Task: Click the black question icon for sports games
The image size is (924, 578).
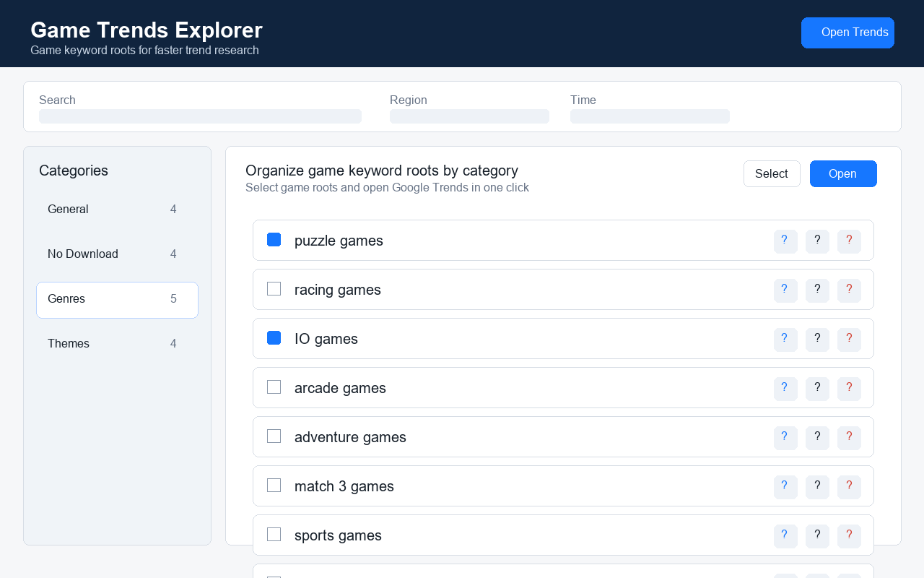Action: coord(817,536)
